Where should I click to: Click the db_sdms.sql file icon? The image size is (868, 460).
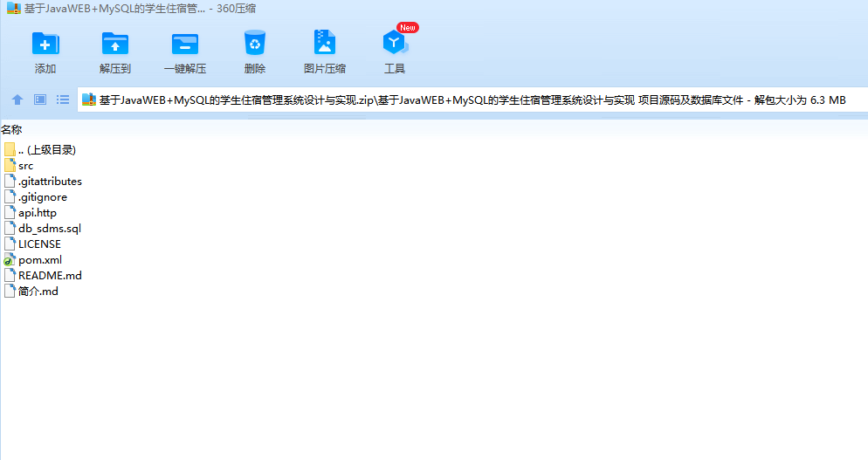[10, 228]
